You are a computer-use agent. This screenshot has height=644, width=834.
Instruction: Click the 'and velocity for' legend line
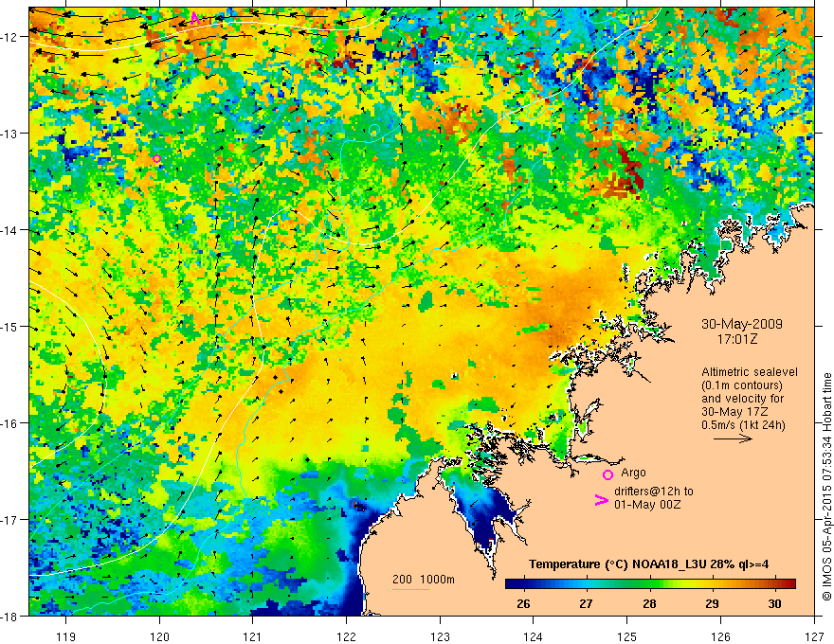(742, 399)
